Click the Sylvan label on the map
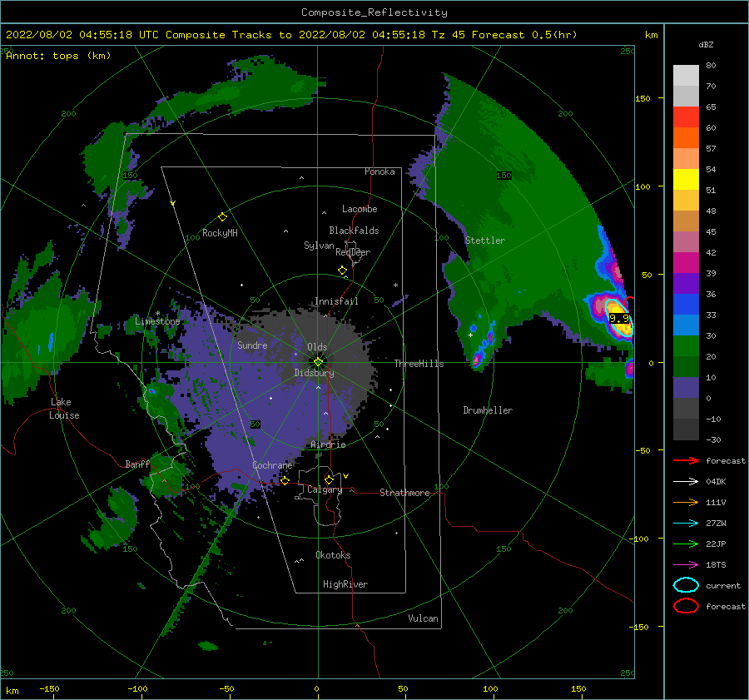 coord(319,246)
